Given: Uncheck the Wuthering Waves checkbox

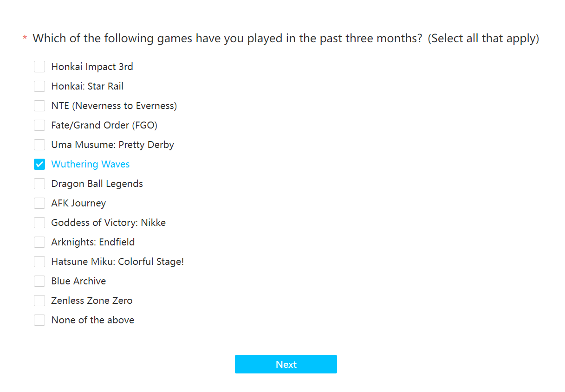Looking at the screenshot, I should click(39, 164).
